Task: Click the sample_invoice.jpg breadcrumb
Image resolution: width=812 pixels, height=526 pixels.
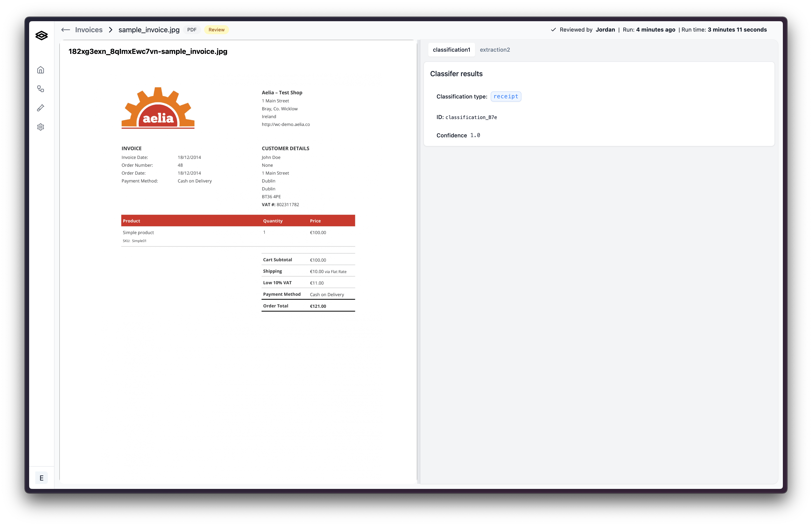Action: (x=149, y=30)
